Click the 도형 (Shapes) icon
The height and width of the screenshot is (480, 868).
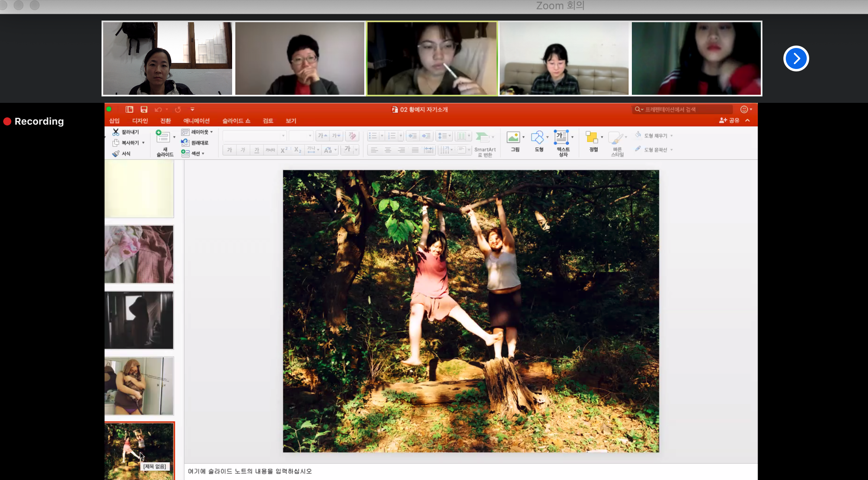click(x=537, y=138)
